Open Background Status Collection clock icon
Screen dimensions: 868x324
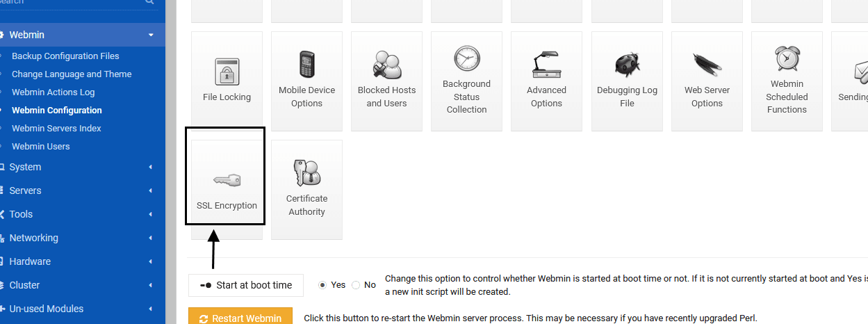coord(466,59)
